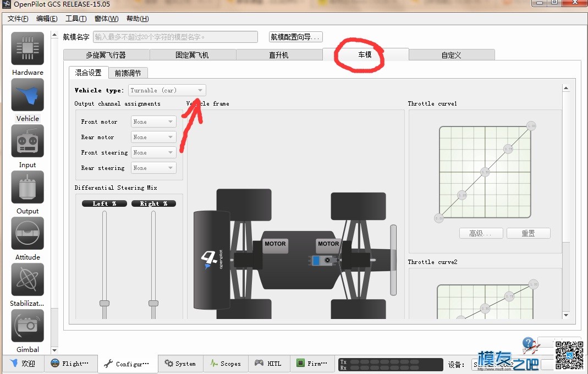This screenshot has width=588, height=374.
Task: Open the 帮助(H) menu
Action: 138,19
